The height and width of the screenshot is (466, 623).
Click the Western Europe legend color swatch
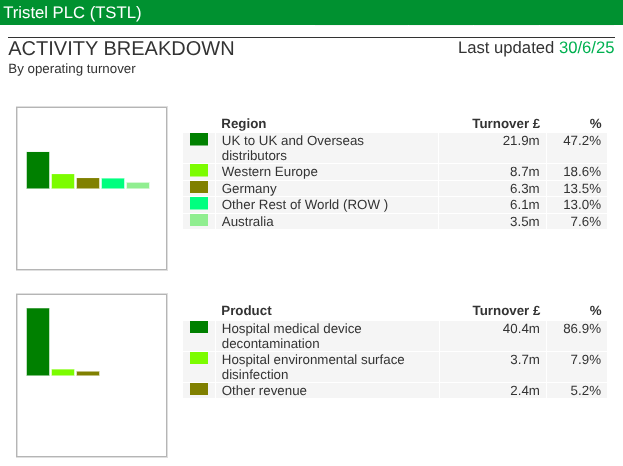198,171
